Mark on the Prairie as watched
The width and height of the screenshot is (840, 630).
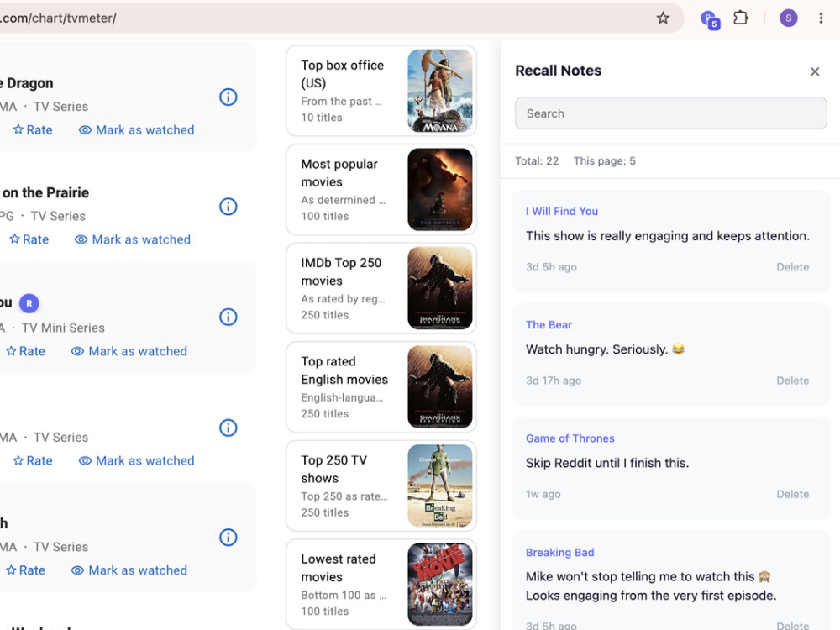point(133,239)
